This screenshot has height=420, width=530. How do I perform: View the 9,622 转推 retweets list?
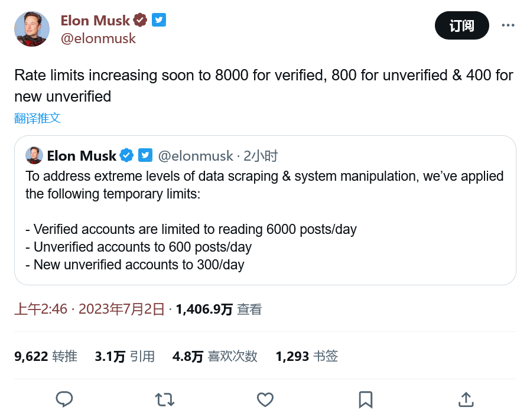[45, 356]
